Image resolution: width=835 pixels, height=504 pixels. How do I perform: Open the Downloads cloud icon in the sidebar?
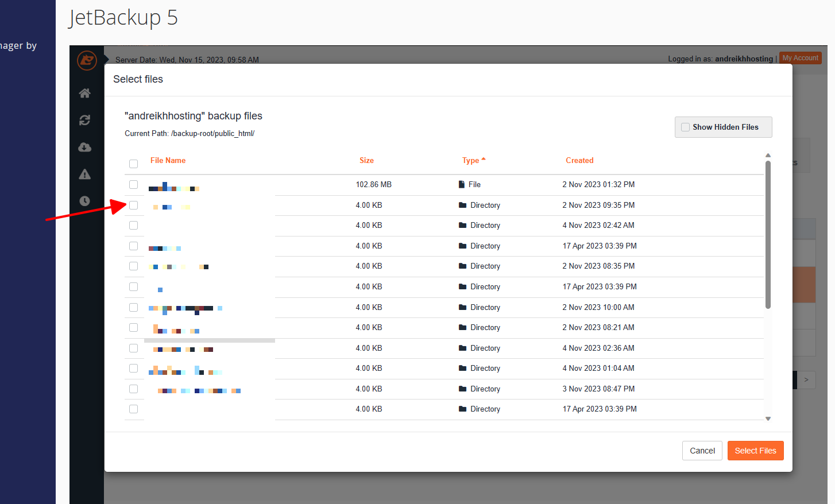[85, 147]
